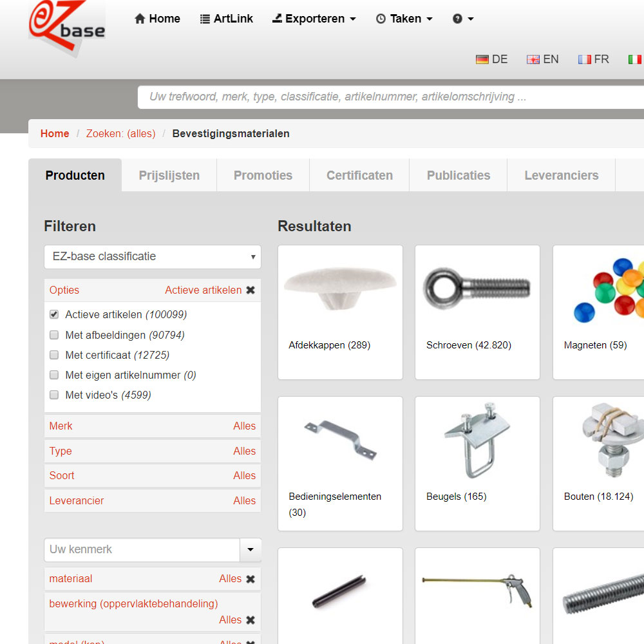
Task: Click the Bouten (18.124) link
Action: click(x=598, y=496)
